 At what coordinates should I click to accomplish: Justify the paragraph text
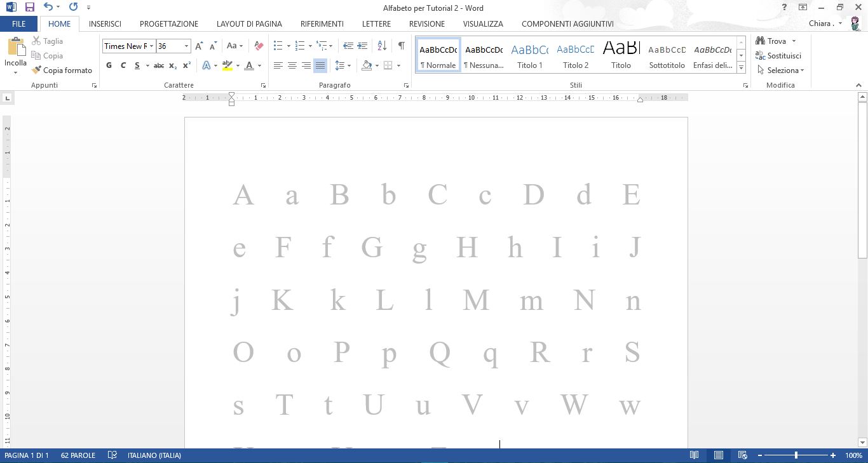point(320,65)
